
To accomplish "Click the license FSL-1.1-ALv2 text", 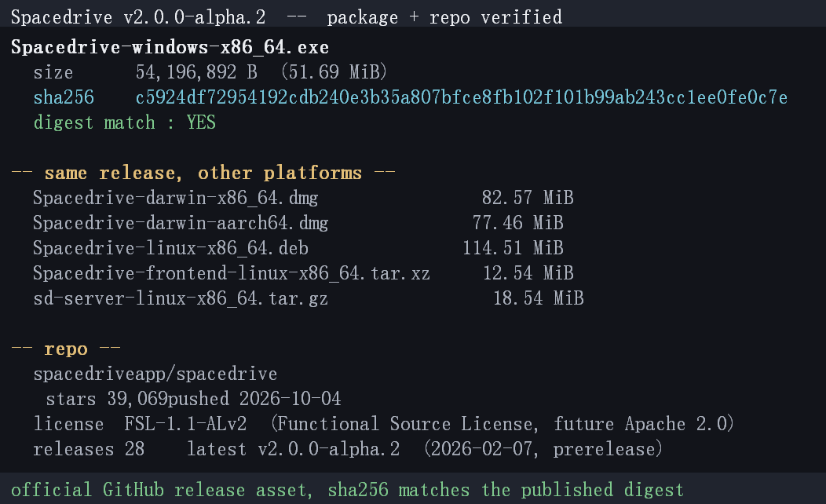I will pyautogui.click(x=140, y=424).
